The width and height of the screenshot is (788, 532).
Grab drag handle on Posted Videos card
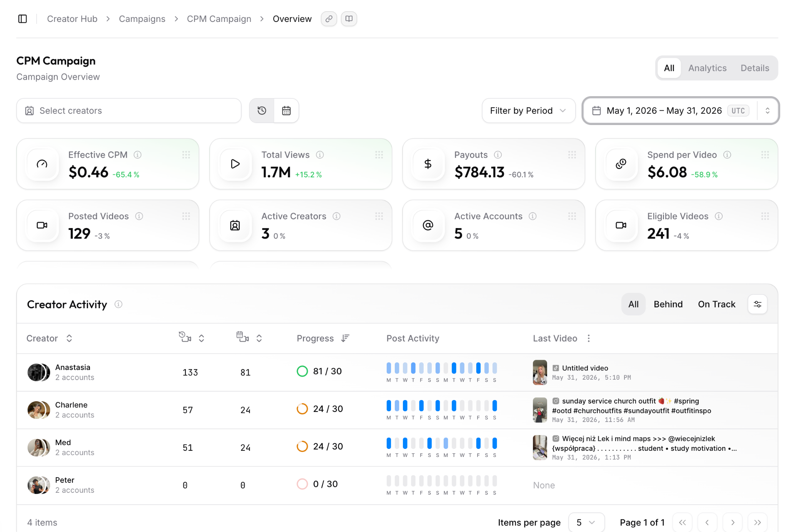point(186,216)
